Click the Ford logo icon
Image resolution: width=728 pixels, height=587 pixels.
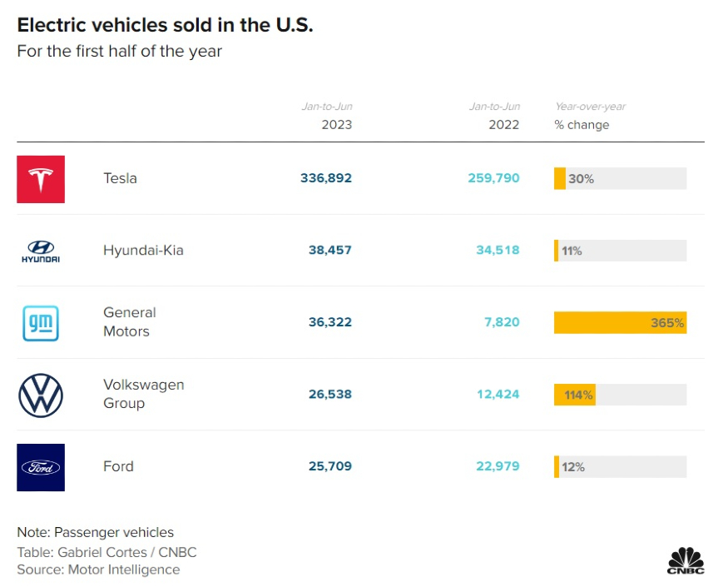pyautogui.click(x=40, y=467)
